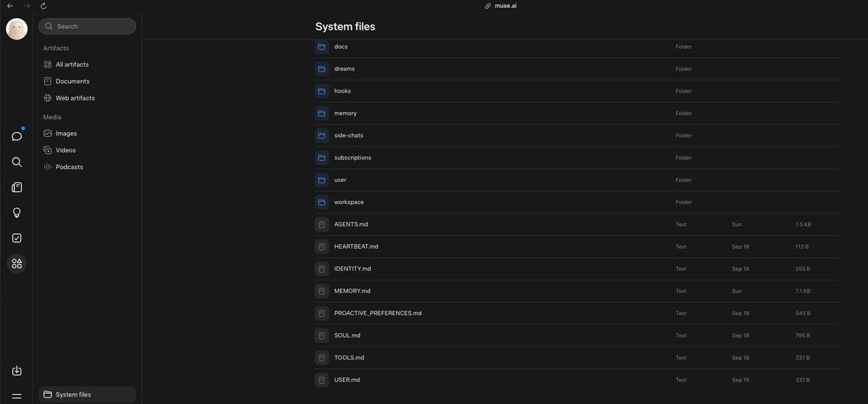The image size is (868, 404).
Task: Open the checkmark tasks icon in the left rail
Action: click(x=17, y=238)
